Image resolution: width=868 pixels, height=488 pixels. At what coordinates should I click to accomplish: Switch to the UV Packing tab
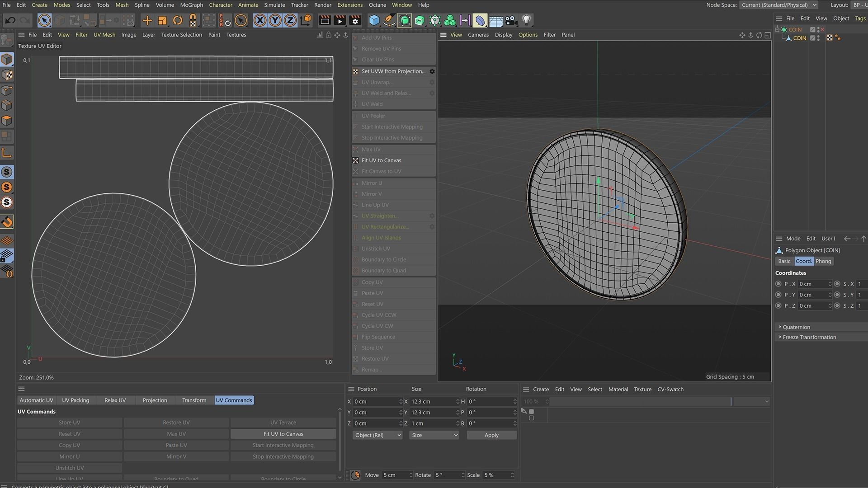pyautogui.click(x=75, y=400)
